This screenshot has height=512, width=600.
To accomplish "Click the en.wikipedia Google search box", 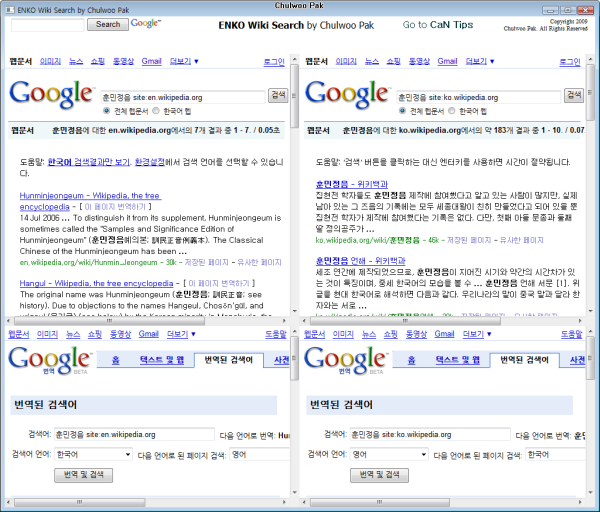I will pyautogui.click(x=183, y=97).
